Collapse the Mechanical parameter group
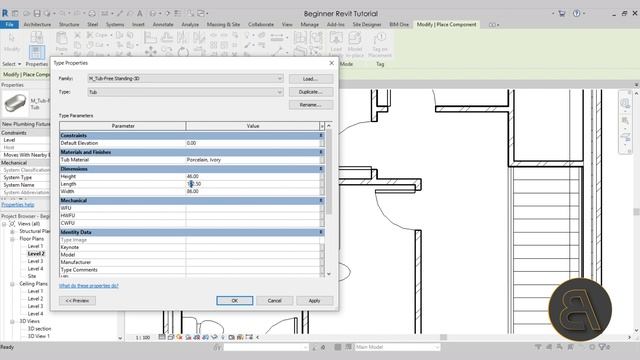 click(321, 201)
